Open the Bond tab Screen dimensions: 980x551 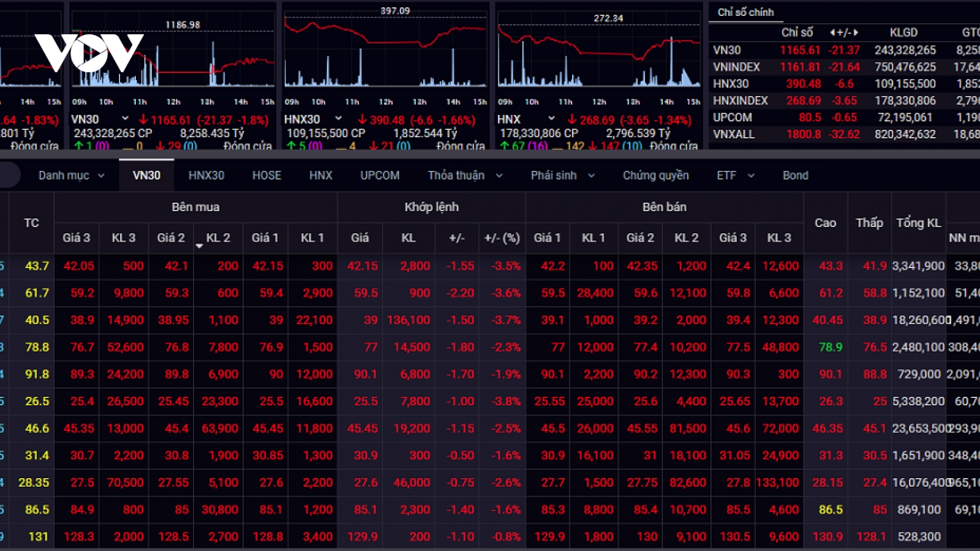coord(795,176)
